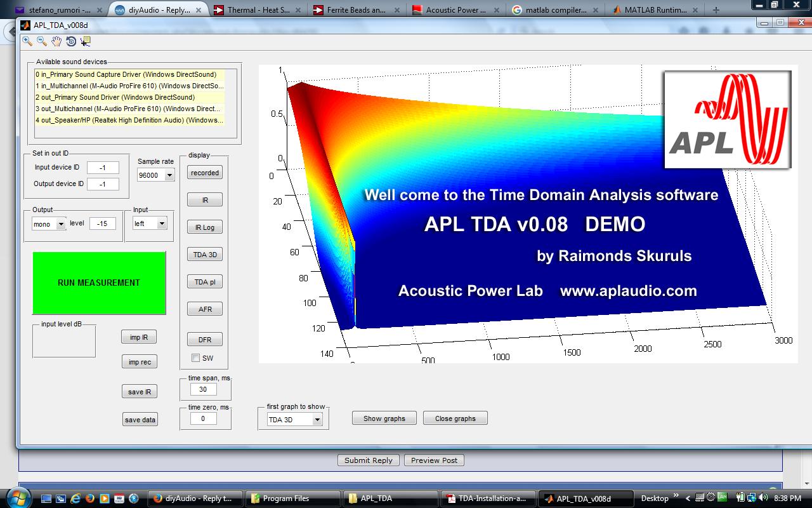Click the RUN MEASUREMENT button

[x=99, y=283]
